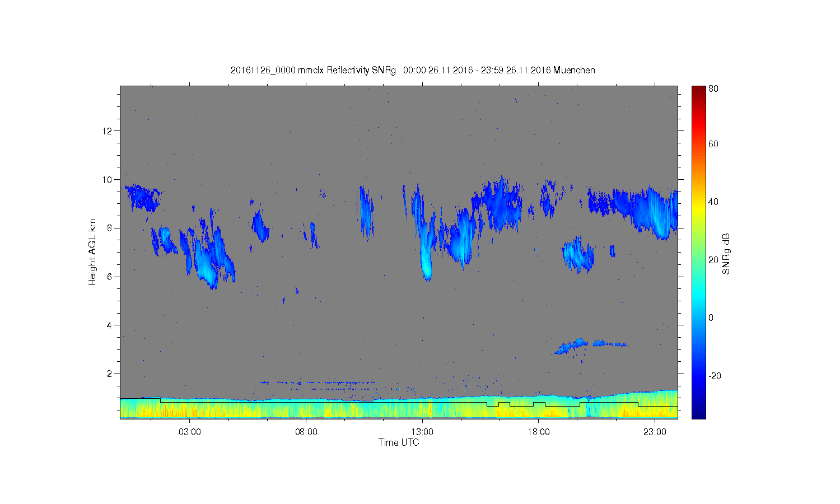This screenshot has height=504, width=840.
Task: Click the height tick label 12
Action: (108, 131)
